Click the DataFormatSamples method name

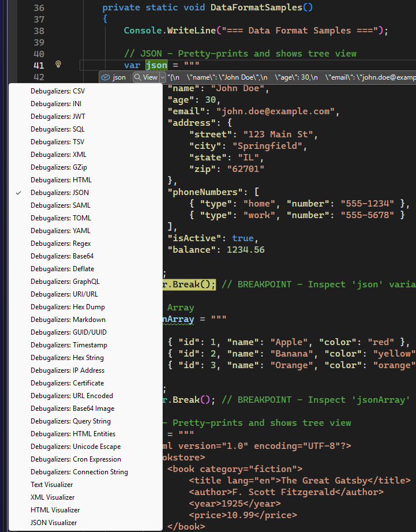point(256,8)
